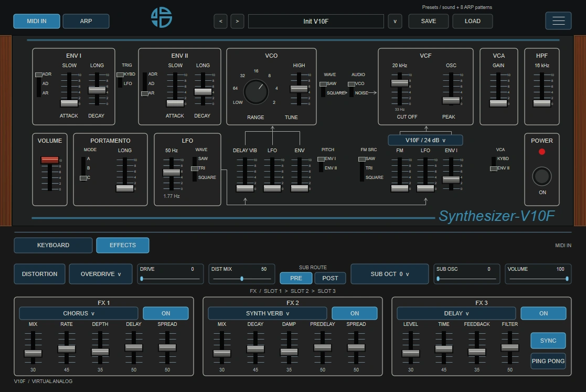Click the FX 3 FEEDBACK fader
586x392 pixels.
coord(477,352)
